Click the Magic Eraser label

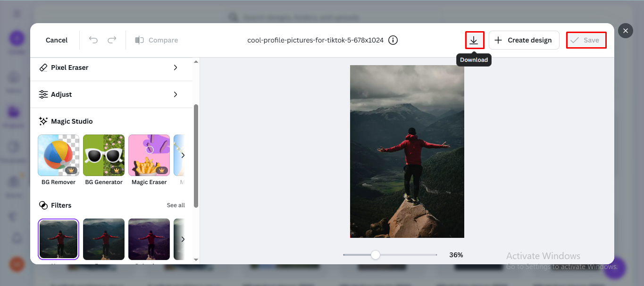click(x=149, y=182)
